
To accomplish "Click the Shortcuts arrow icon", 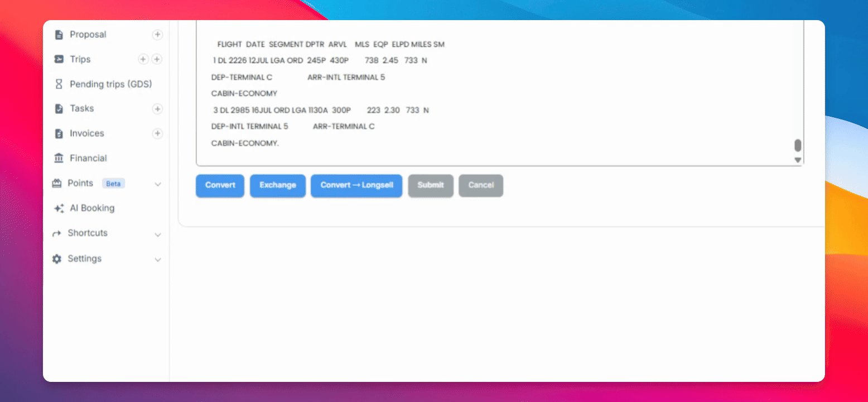I will pyautogui.click(x=56, y=233).
